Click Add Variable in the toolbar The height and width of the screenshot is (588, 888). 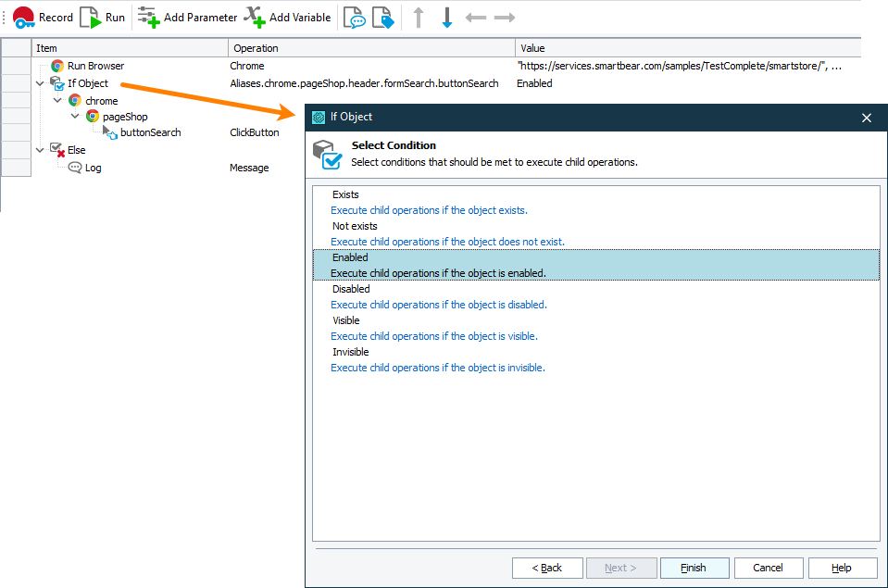tap(288, 17)
